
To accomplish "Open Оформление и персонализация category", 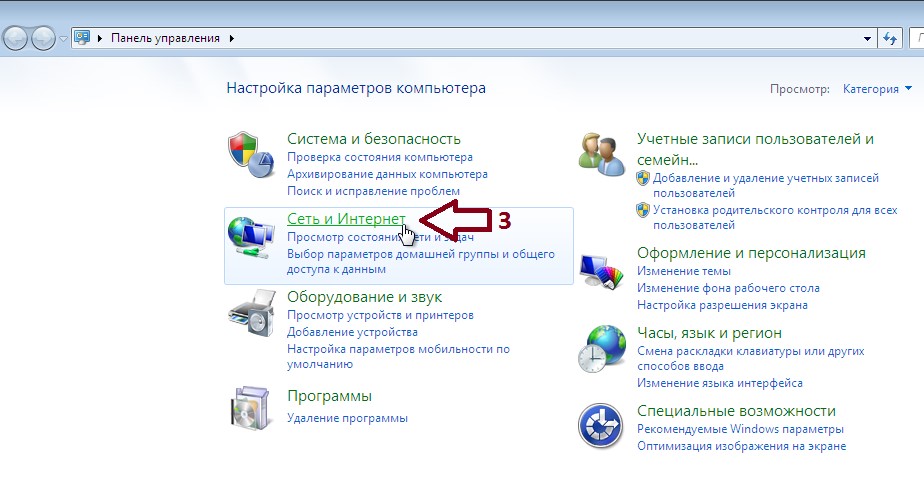I will 751,253.
